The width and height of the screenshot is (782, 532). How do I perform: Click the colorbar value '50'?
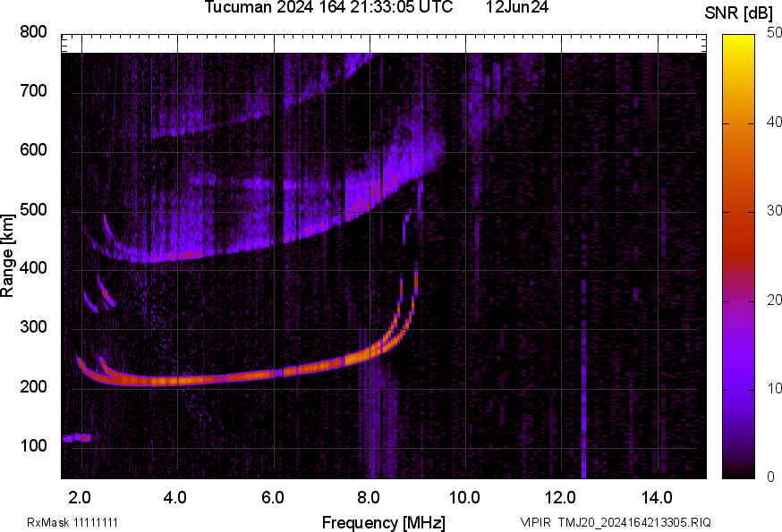774,33
